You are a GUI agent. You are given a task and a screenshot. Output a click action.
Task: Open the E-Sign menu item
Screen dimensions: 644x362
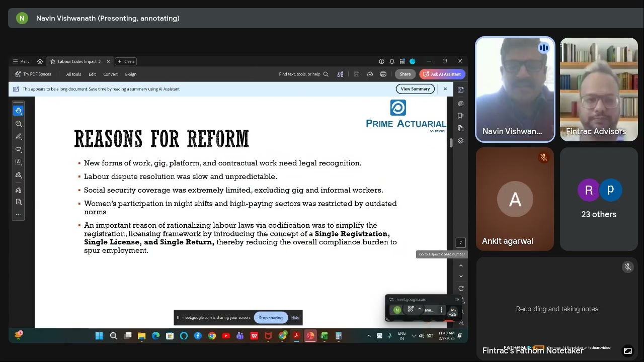tap(131, 74)
